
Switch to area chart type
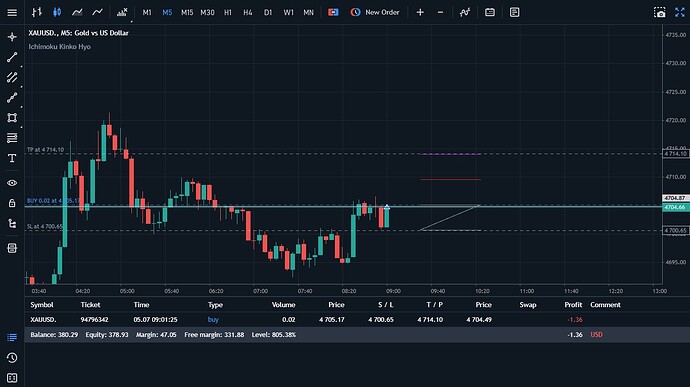[77, 12]
